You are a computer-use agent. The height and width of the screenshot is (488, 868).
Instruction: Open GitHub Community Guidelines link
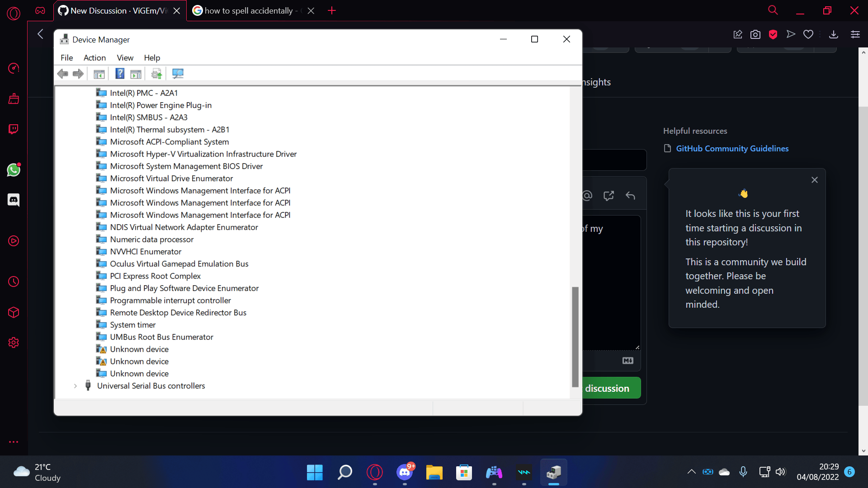click(x=732, y=149)
